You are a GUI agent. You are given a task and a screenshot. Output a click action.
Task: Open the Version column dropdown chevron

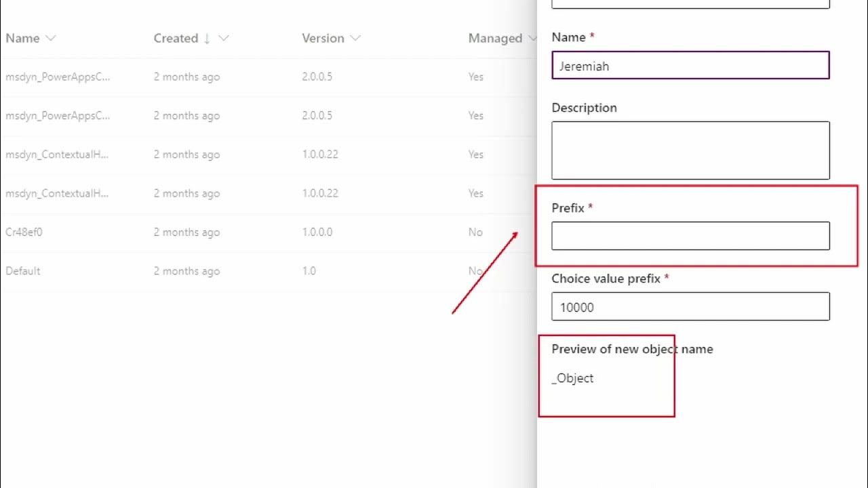[x=355, y=39]
